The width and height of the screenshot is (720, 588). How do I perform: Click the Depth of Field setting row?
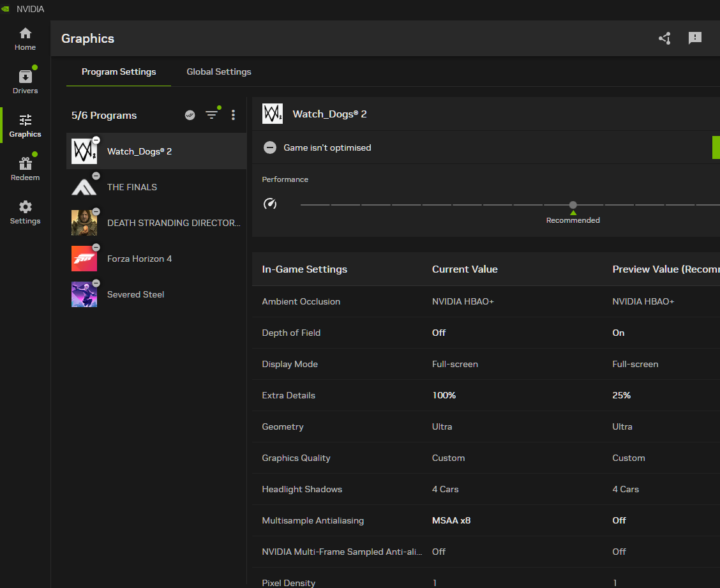pos(486,333)
